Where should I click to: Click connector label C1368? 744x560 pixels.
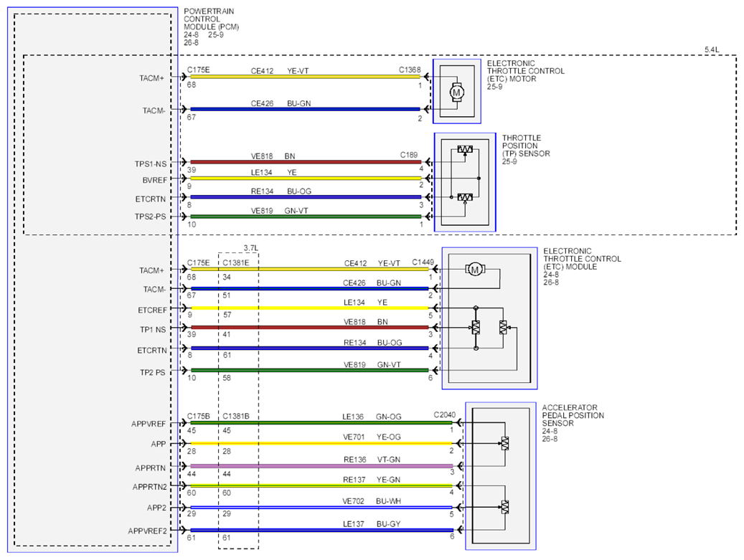point(410,70)
